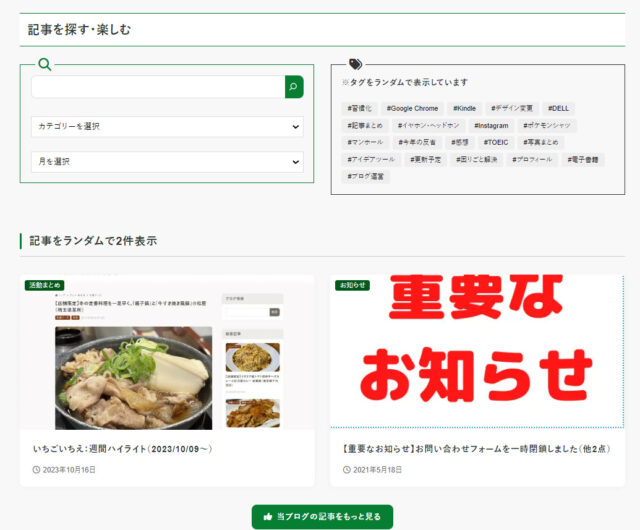
Task: Focus the article search text field
Action: pos(158,87)
